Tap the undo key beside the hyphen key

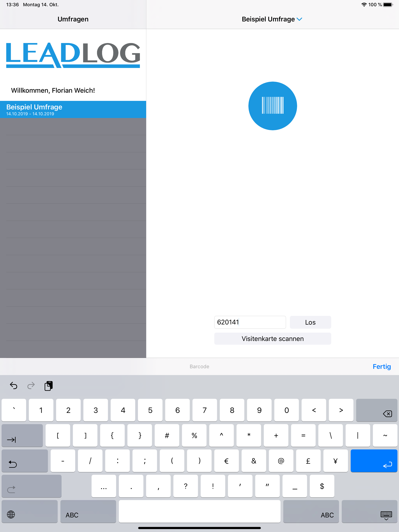25,461
